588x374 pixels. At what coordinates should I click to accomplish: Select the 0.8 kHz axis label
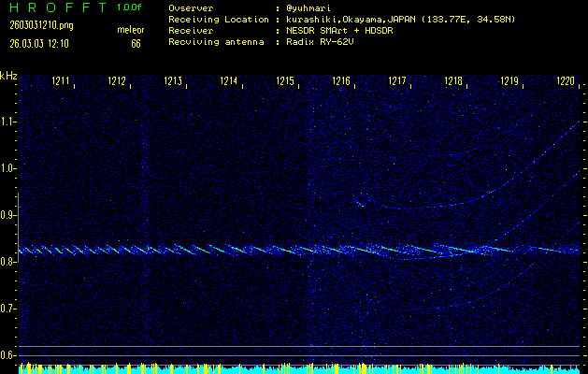click(x=8, y=262)
